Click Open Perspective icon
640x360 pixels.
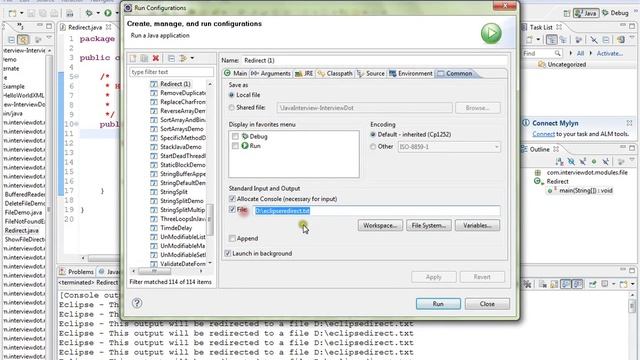click(567, 13)
